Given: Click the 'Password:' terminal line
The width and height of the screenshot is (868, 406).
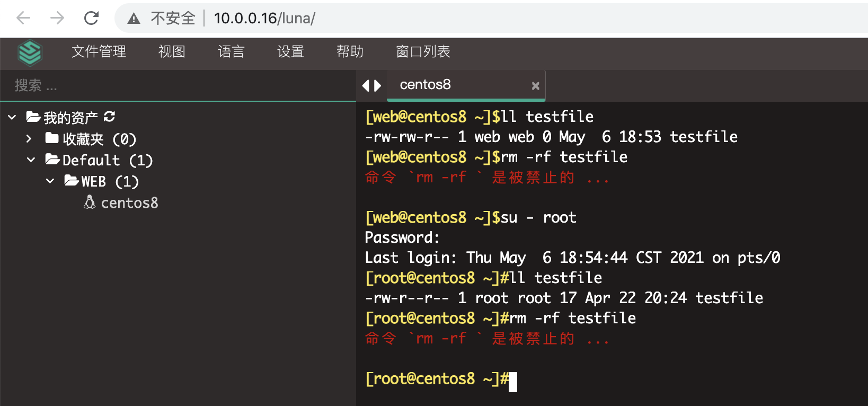Looking at the screenshot, I should coord(402,237).
